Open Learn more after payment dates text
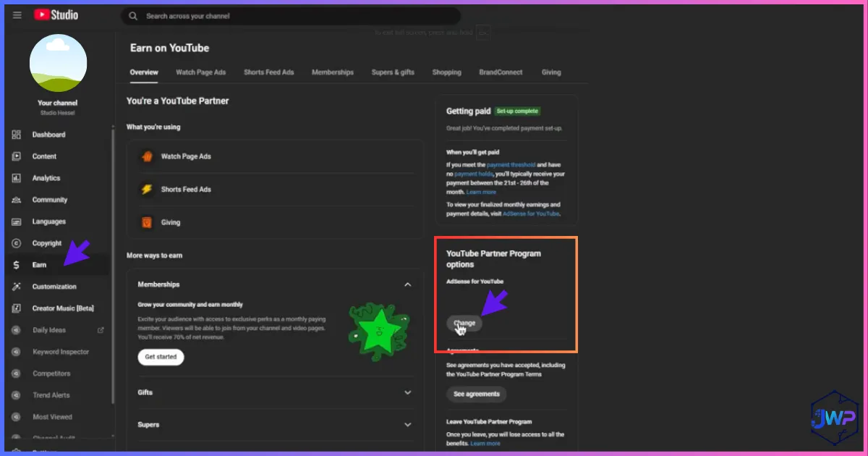868x456 pixels. coord(482,192)
